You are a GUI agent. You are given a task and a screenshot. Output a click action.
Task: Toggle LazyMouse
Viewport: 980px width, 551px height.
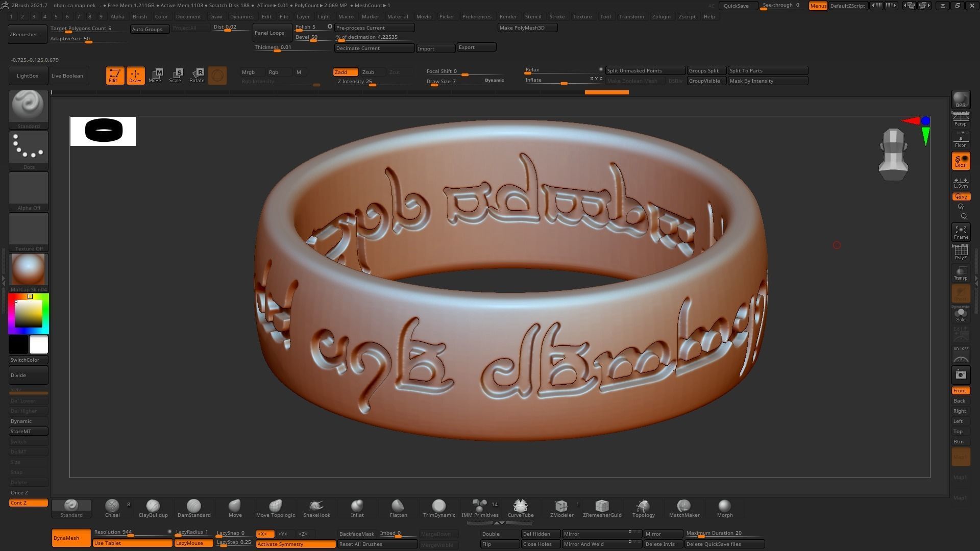point(193,543)
